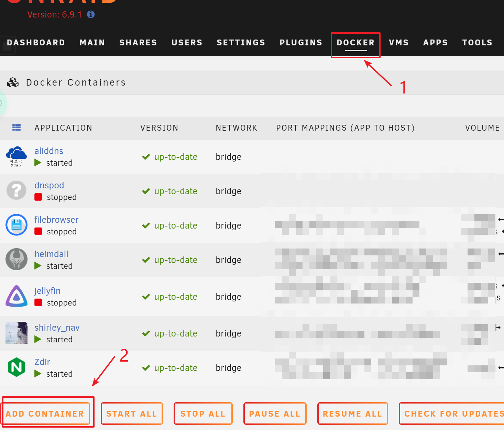Viewport: 504px width, 430px height.
Task: Click the NETWORK column header
Action: 237,128
